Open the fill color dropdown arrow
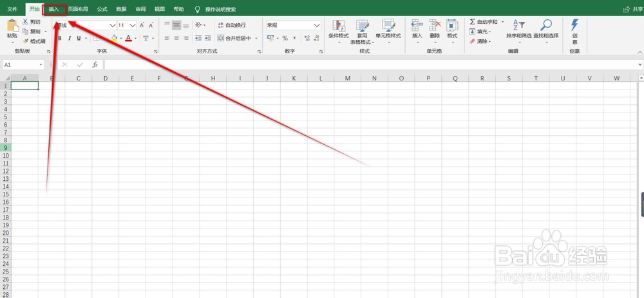 tap(121, 38)
